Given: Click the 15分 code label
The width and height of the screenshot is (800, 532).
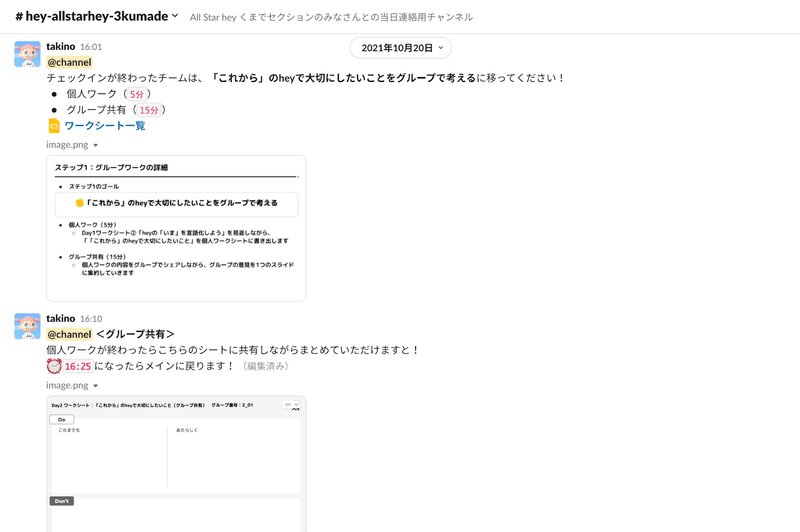Looking at the screenshot, I should click(x=149, y=110).
